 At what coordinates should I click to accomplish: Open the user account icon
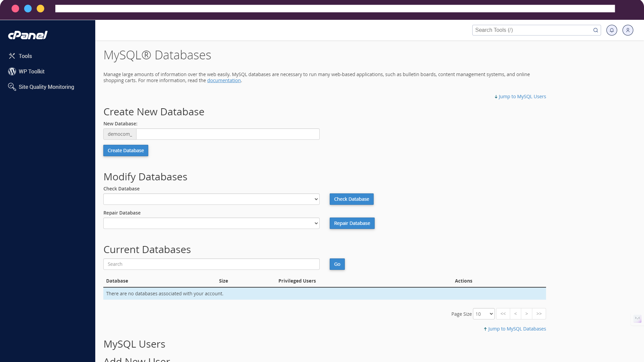coord(628,30)
